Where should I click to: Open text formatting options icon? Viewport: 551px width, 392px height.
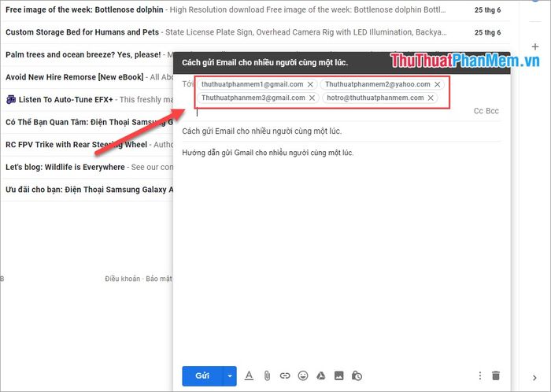click(249, 375)
